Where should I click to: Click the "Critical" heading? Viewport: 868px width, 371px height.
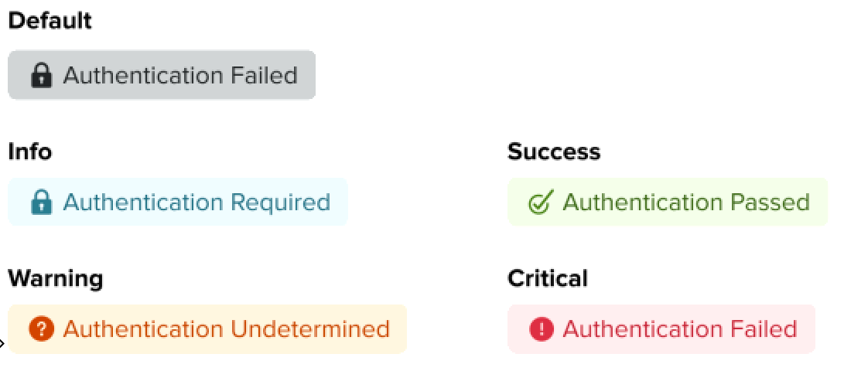pyautogui.click(x=548, y=278)
